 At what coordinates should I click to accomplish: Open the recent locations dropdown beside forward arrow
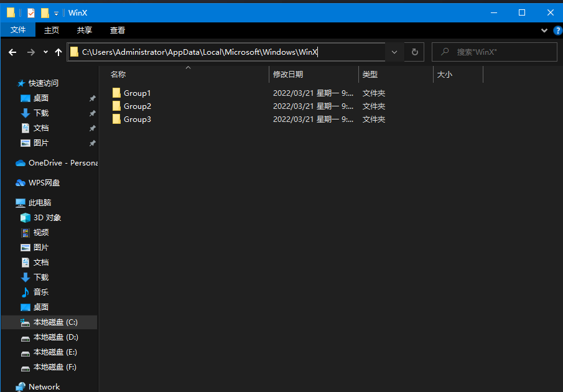45,52
